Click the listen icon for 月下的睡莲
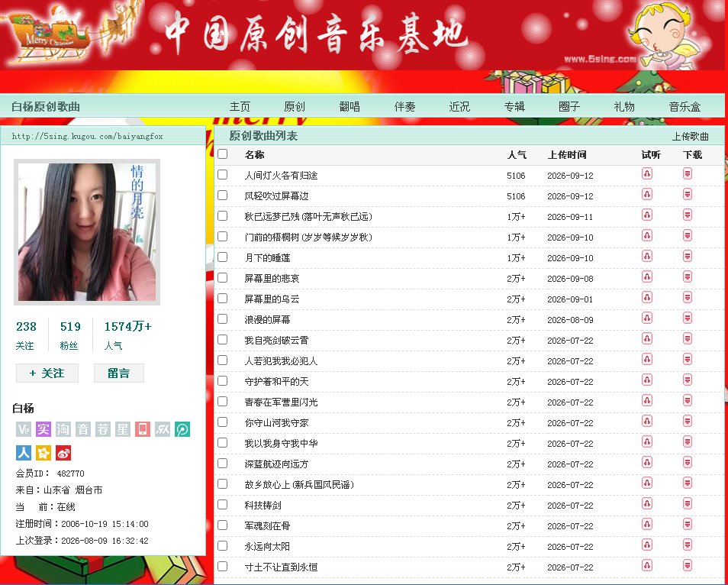Viewport: 728px width, 585px height. click(x=647, y=256)
